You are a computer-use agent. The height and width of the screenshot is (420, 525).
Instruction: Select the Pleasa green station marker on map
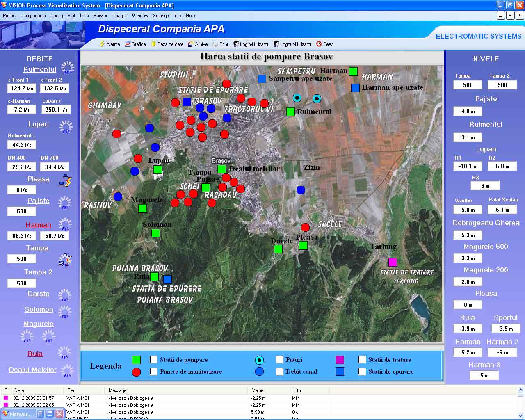pos(303,246)
